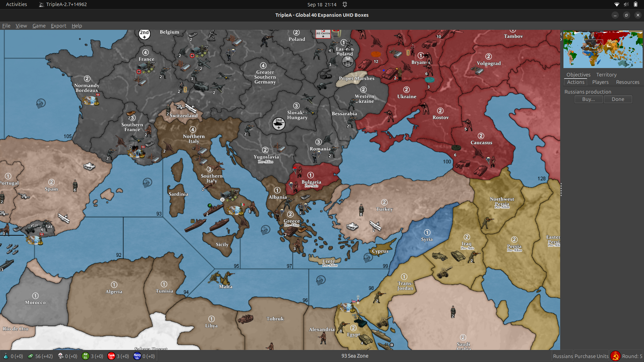Image resolution: width=644 pixels, height=362 pixels.
Task: Open the File menu
Action: coord(6,26)
